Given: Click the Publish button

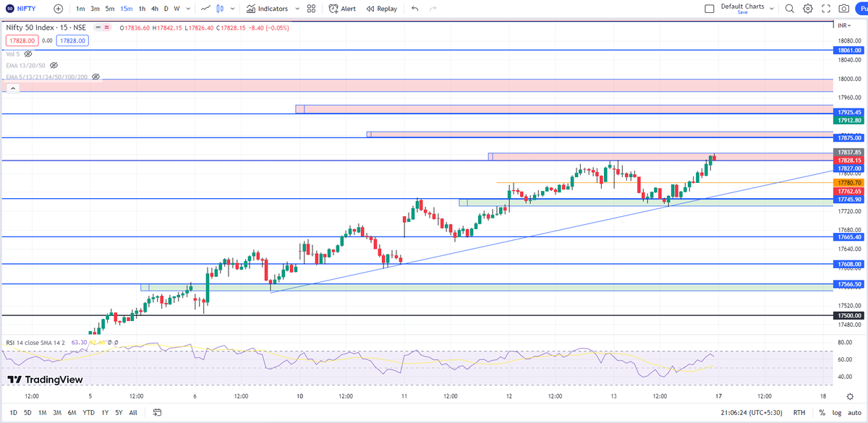Looking at the screenshot, I should coord(862,9).
